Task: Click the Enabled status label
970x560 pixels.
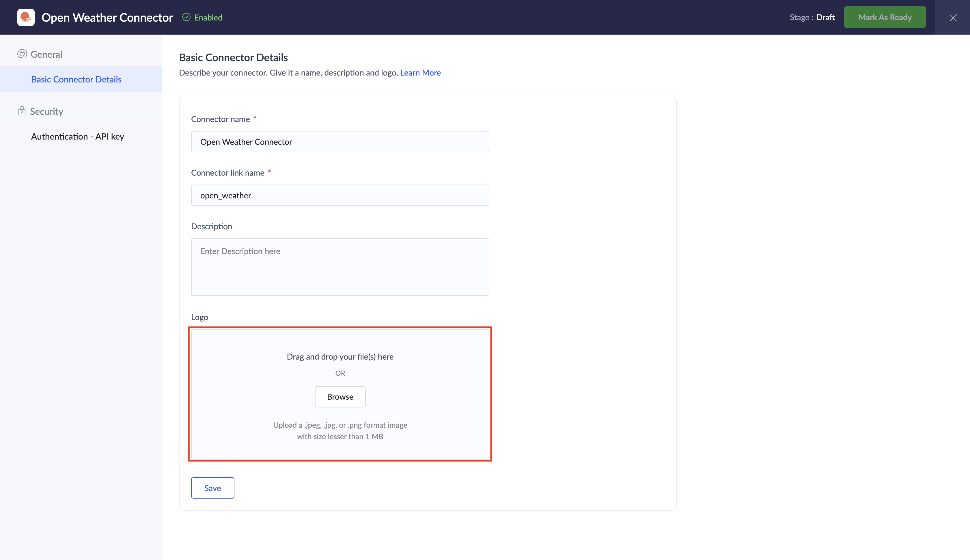Action: tap(208, 18)
